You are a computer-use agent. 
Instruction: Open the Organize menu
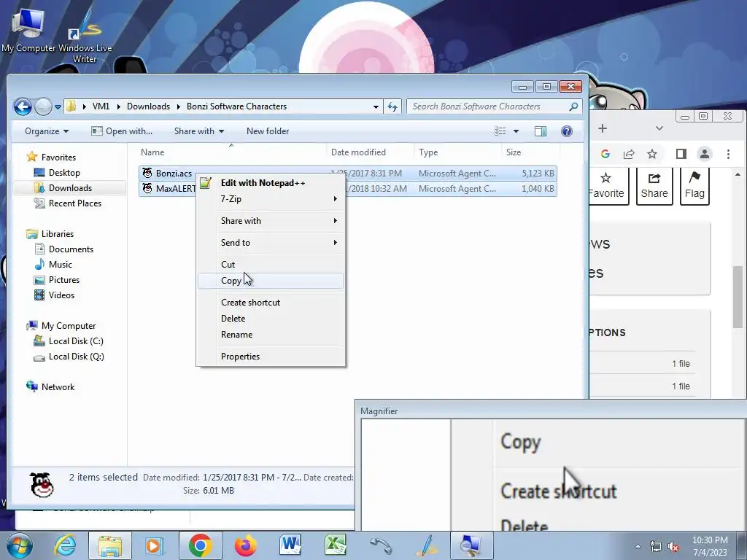(x=46, y=131)
